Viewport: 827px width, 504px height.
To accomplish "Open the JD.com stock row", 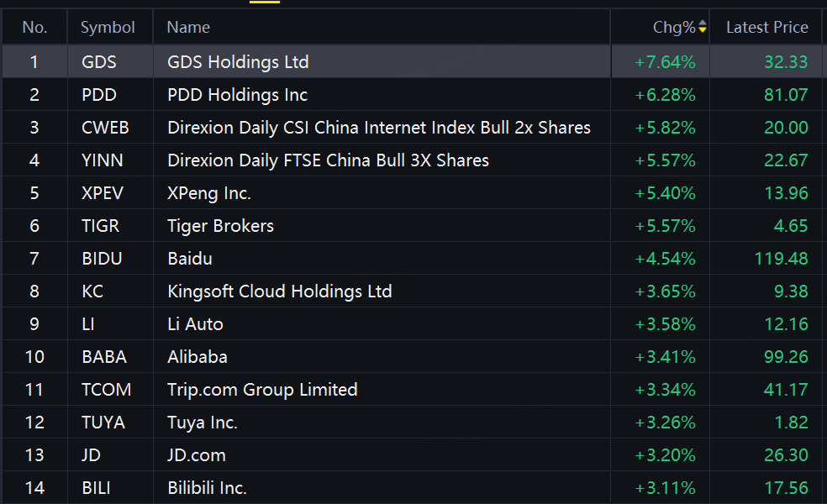I will [412, 455].
